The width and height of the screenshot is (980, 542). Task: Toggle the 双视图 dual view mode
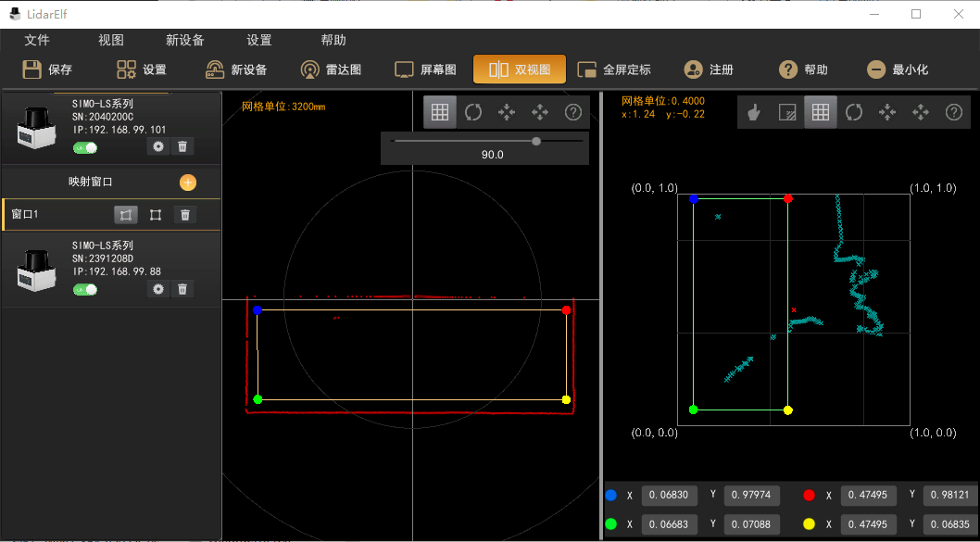click(520, 69)
